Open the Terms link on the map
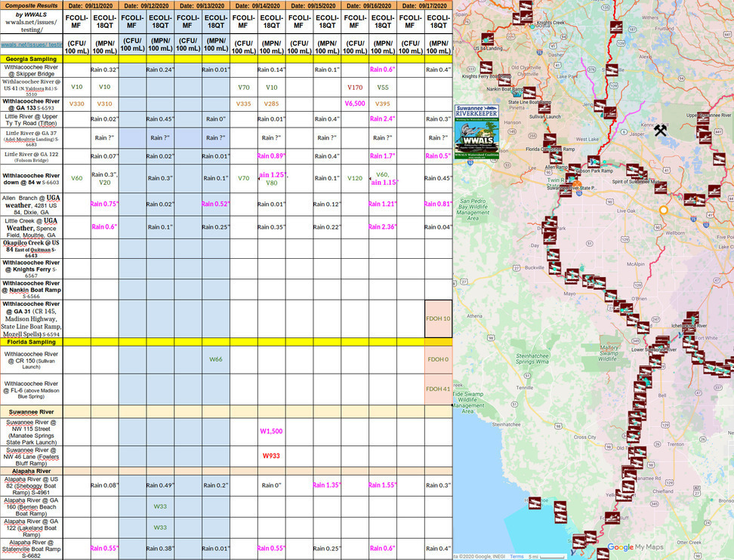This screenshot has height=560, width=734. 517,556
